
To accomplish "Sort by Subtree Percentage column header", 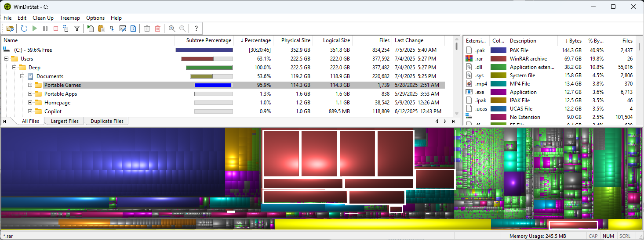I will (204, 40).
